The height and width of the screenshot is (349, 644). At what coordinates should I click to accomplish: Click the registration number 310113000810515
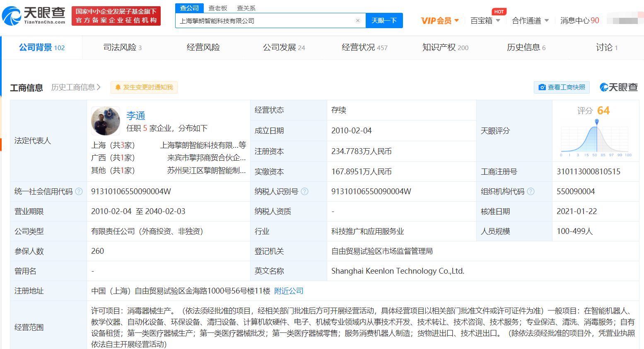point(589,171)
